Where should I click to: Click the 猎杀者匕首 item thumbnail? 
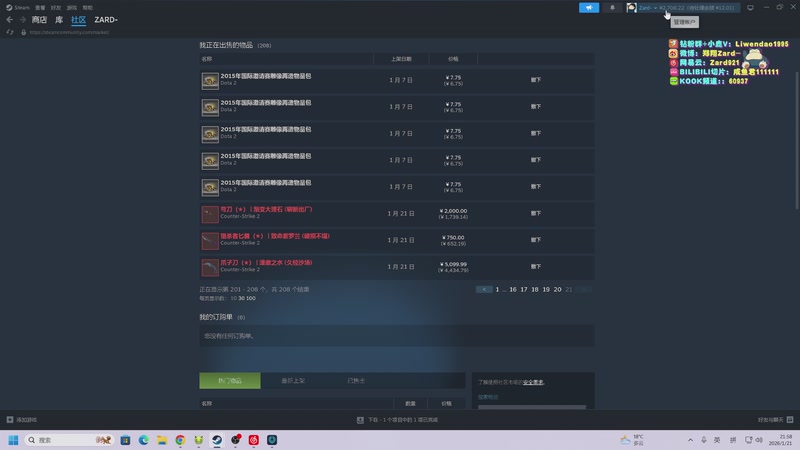210,240
